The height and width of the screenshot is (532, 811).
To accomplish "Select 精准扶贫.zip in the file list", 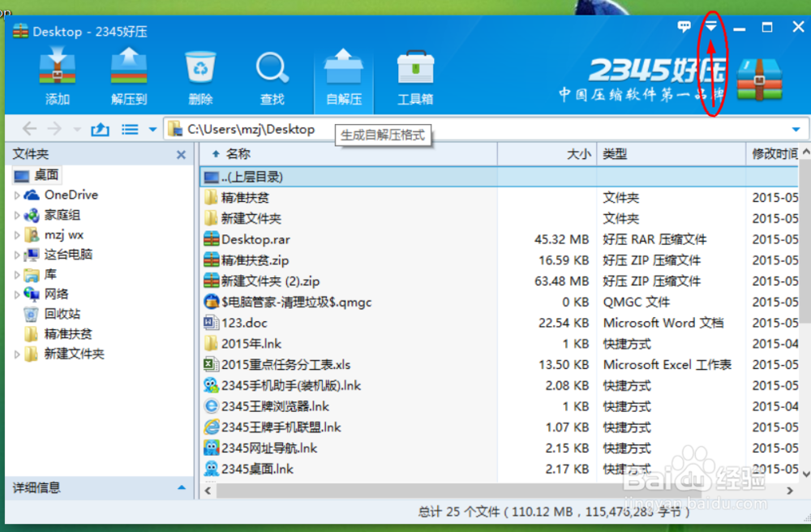I will (x=499, y=260).
